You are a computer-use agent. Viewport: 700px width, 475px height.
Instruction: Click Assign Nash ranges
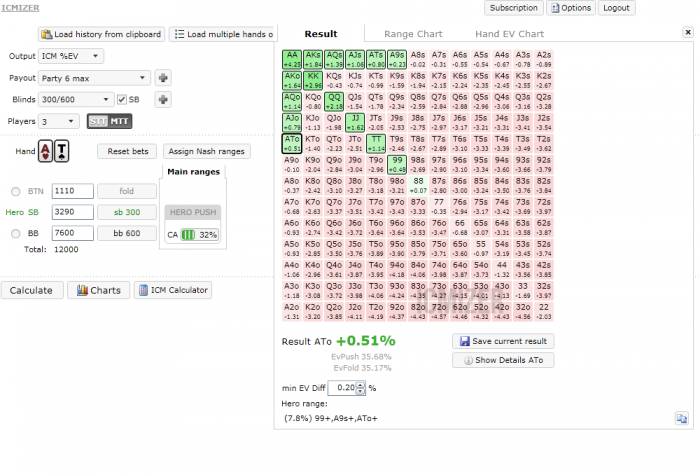click(x=207, y=151)
